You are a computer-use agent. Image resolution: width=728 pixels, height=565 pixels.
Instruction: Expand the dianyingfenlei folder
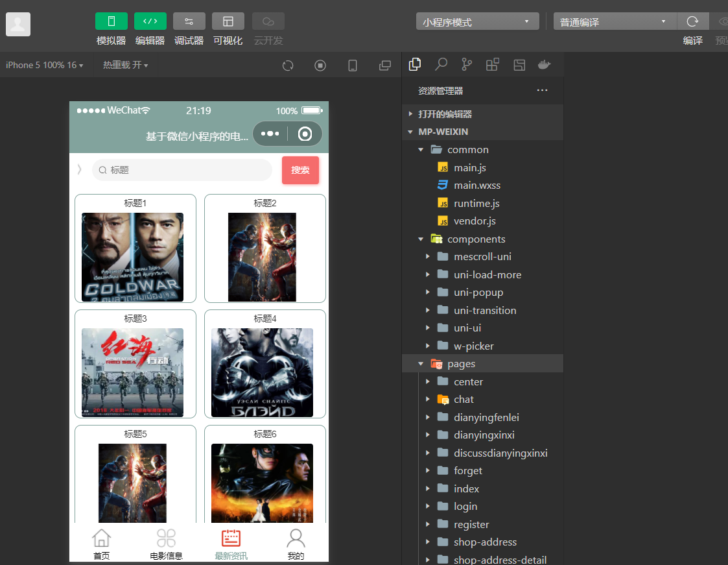(x=483, y=417)
